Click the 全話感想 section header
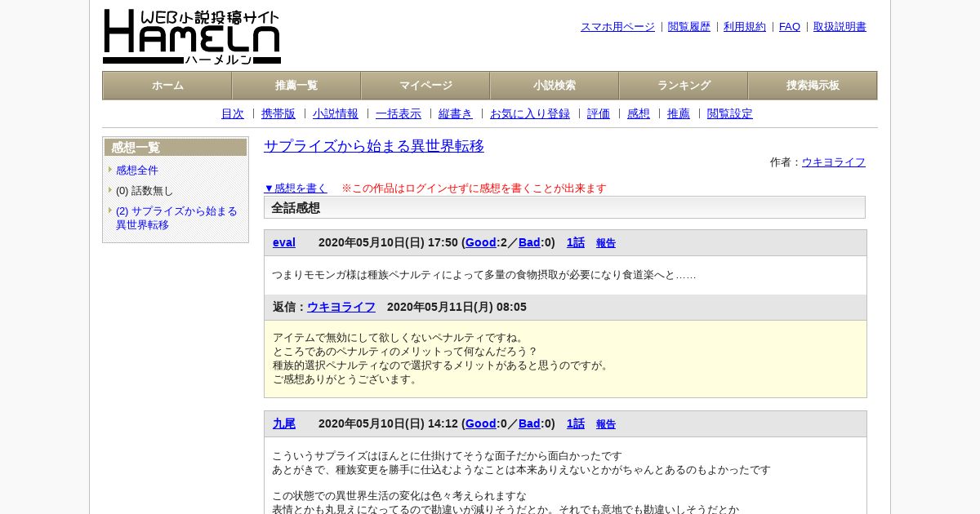Screen dimensions: 980x514 (564, 207)
